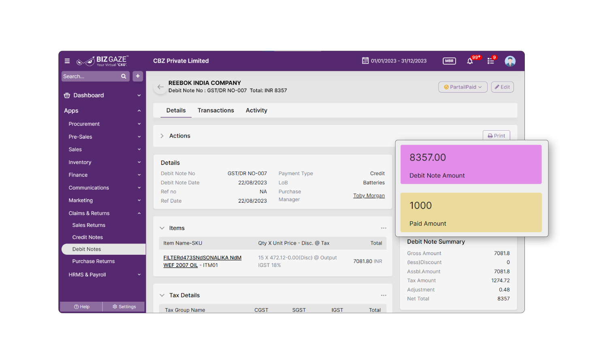Click the MBR badge icon
Viewport: 607px width, 364px height.
pos(449,61)
